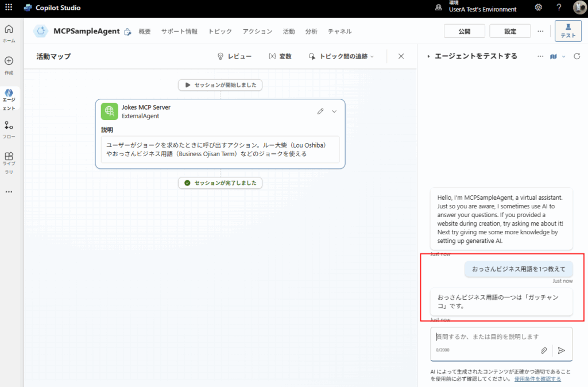This screenshot has width=588, height=387.
Task: Click the ExternalAgent label
Action: [x=140, y=116]
